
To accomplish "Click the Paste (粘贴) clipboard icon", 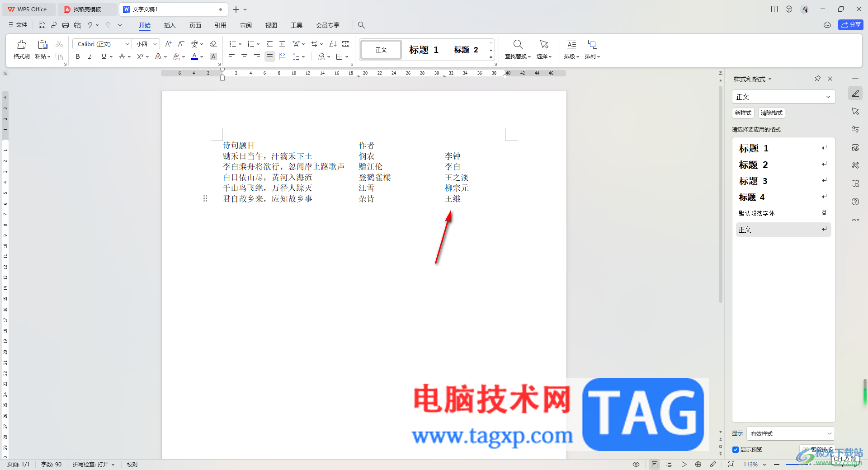I will (x=42, y=45).
